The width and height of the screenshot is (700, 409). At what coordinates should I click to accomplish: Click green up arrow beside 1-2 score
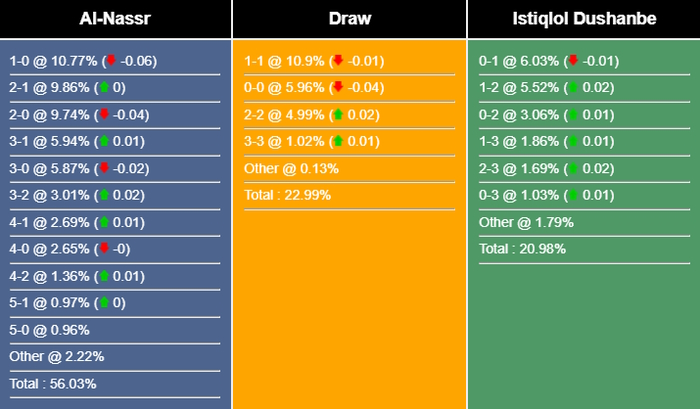[571, 88]
